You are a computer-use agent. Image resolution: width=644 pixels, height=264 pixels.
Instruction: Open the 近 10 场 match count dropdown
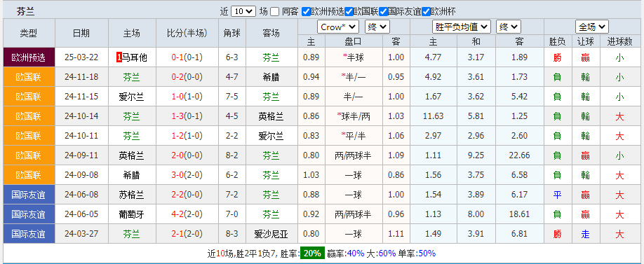tap(243, 11)
